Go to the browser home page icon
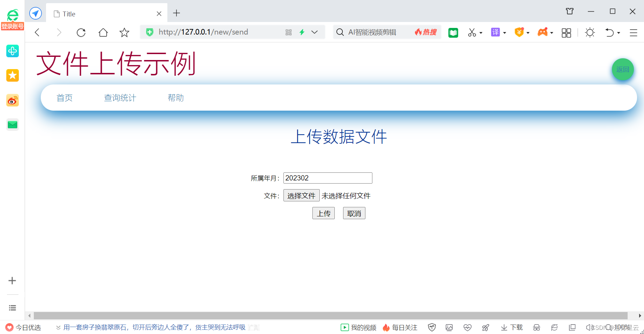 pos(103,32)
